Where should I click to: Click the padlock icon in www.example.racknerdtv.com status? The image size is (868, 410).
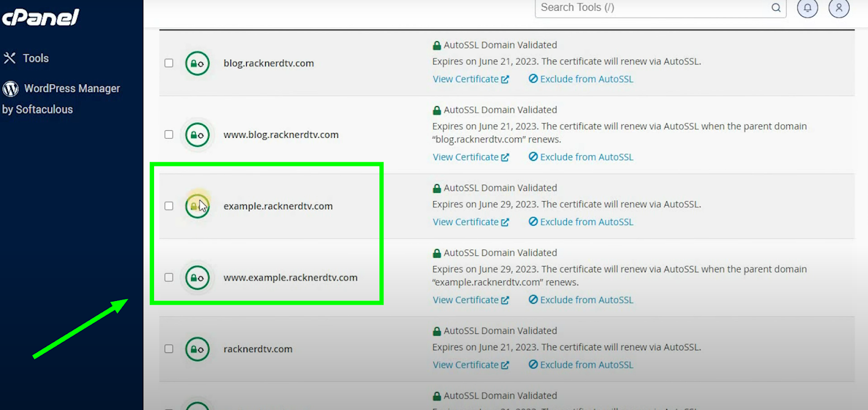tap(437, 253)
